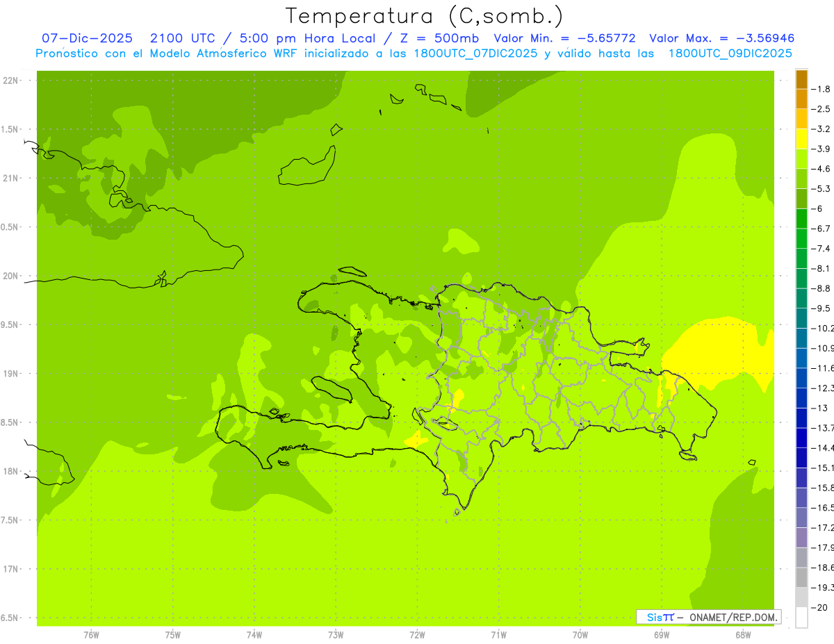Click the '1800UTC_09DIC2025' valid-until timestamp

(730, 53)
